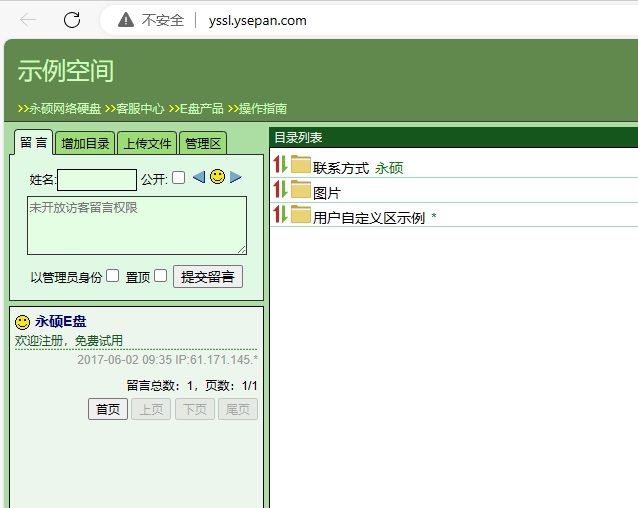The image size is (638, 508).
Task: Click the smiley face next to 公开
Action: 217,177
